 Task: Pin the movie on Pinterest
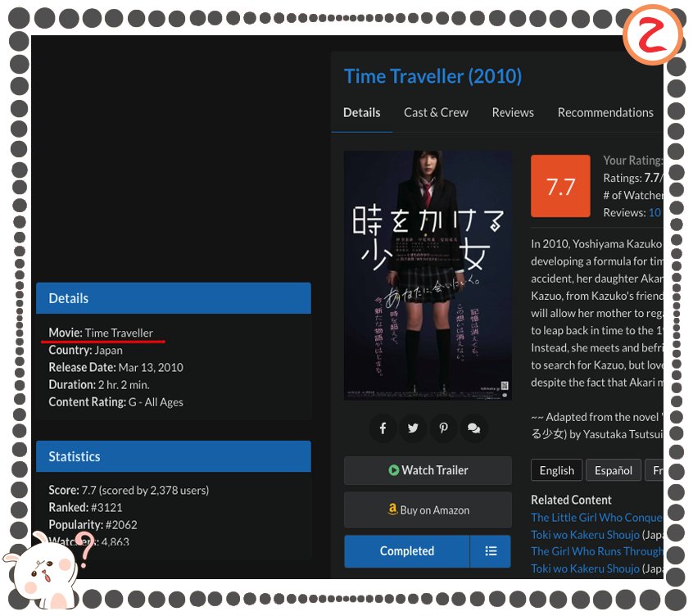(x=443, y=428)
